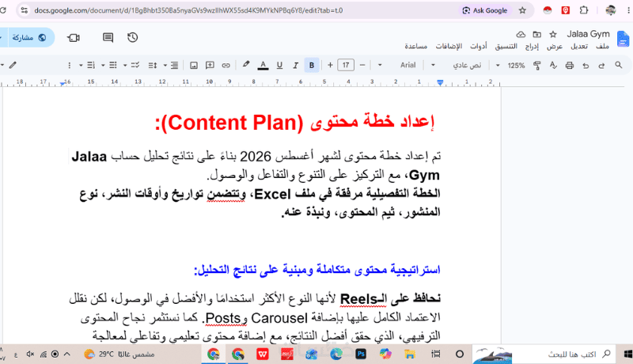Move document using folder icon
Screen dimensions: 633x364
coord(537,35)
